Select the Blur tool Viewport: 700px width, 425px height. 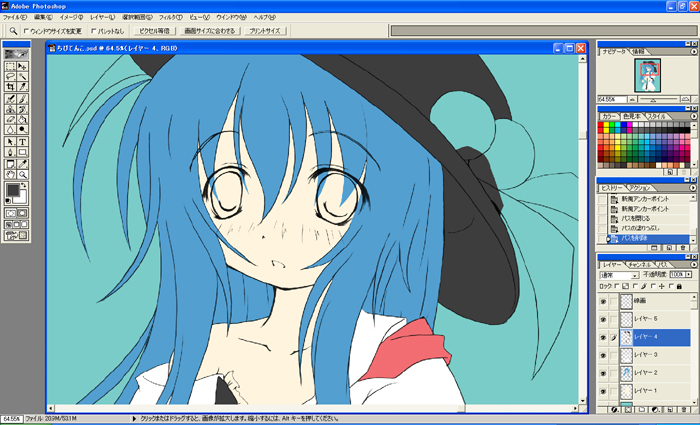pos(10,129)
